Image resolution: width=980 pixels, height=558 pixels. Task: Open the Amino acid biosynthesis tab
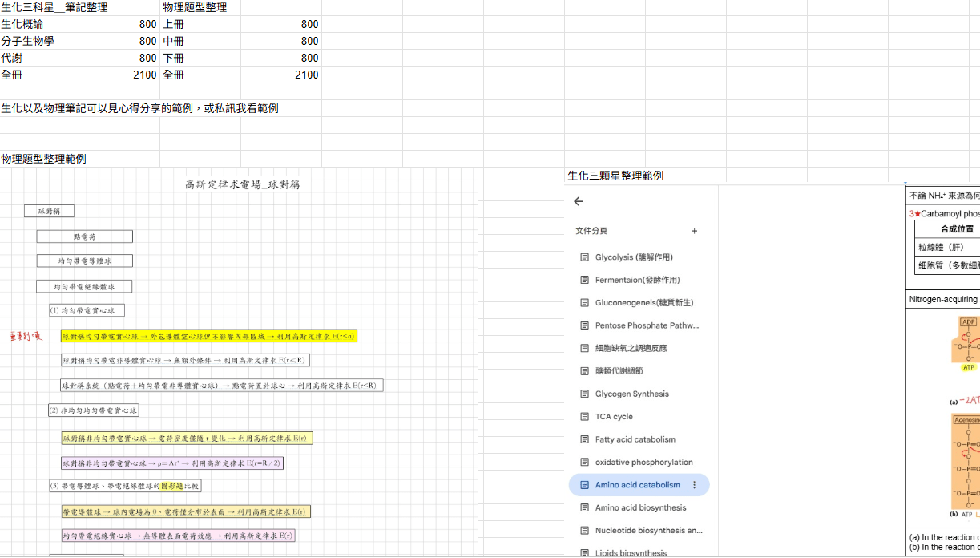coord(639,507)
